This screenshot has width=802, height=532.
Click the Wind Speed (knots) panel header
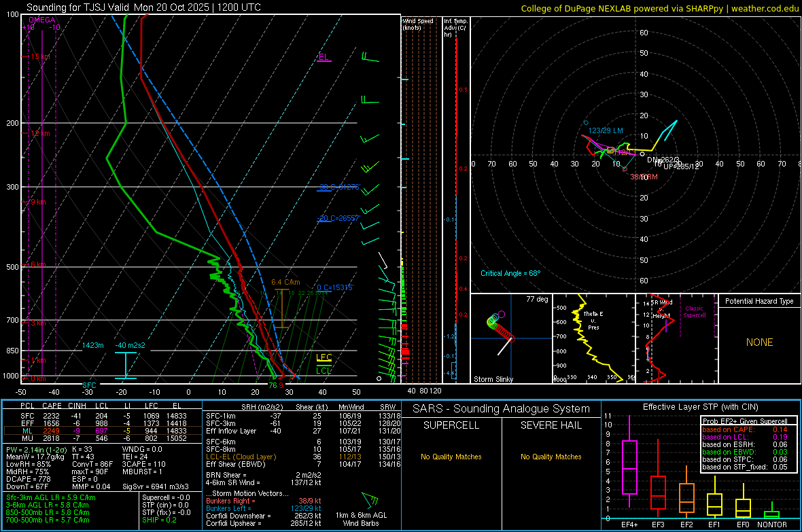(418, 24)
